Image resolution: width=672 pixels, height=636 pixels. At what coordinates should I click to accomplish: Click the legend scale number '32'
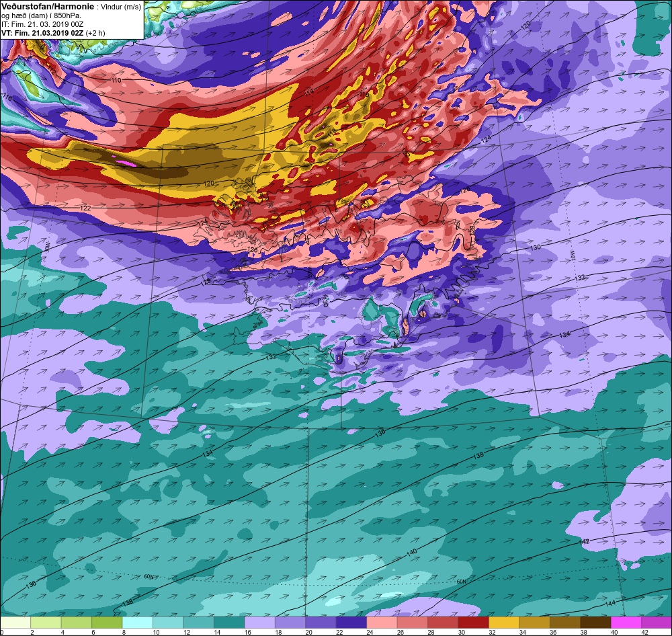pyautogui.click(x=492, y=632)
